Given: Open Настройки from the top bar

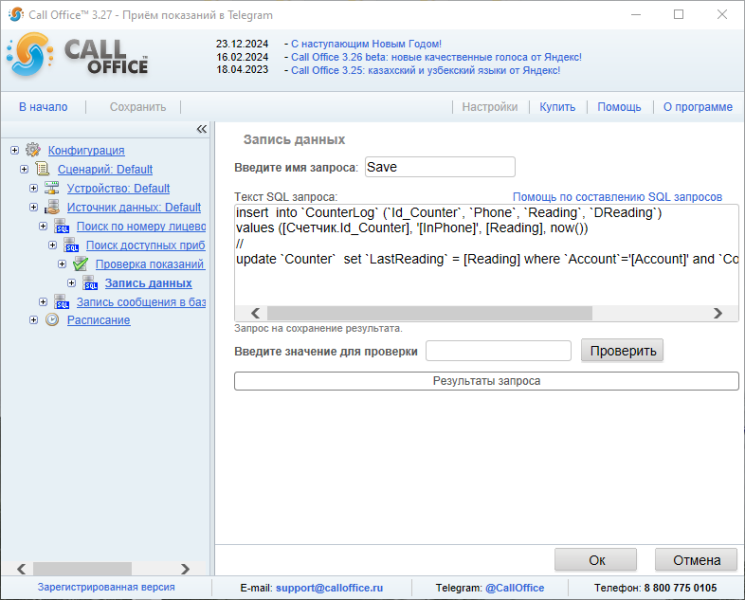Looking at the screenshot, I should 490,107.
